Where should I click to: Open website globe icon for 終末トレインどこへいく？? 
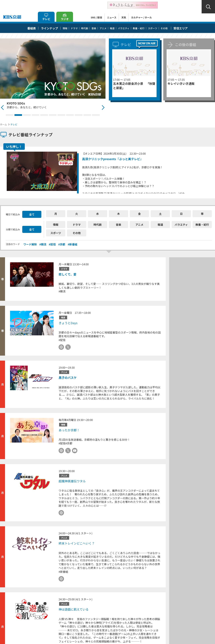click(x=61, y=579)
